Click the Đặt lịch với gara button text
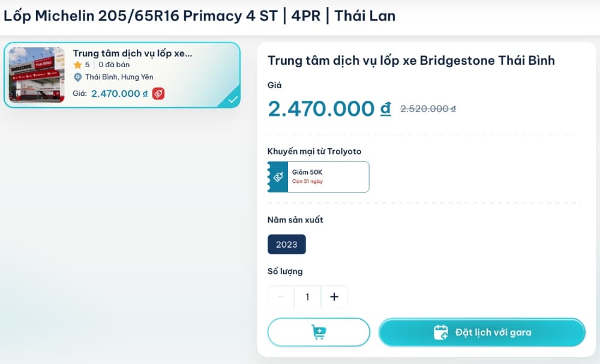The width and height of the screenshot is (600, 364). (x=493, y=332)
